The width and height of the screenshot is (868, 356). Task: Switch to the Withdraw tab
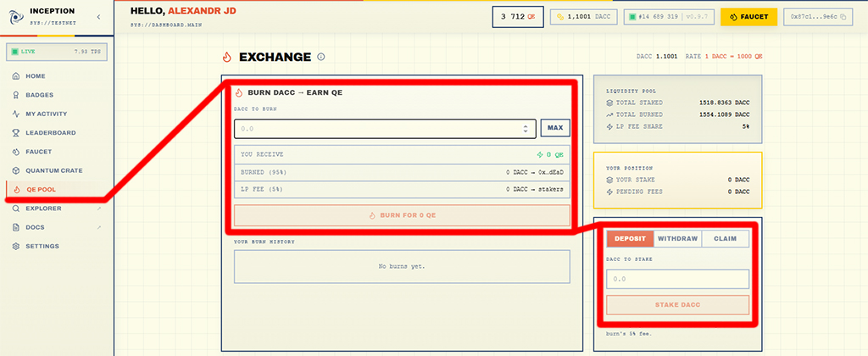coord(677,239)
